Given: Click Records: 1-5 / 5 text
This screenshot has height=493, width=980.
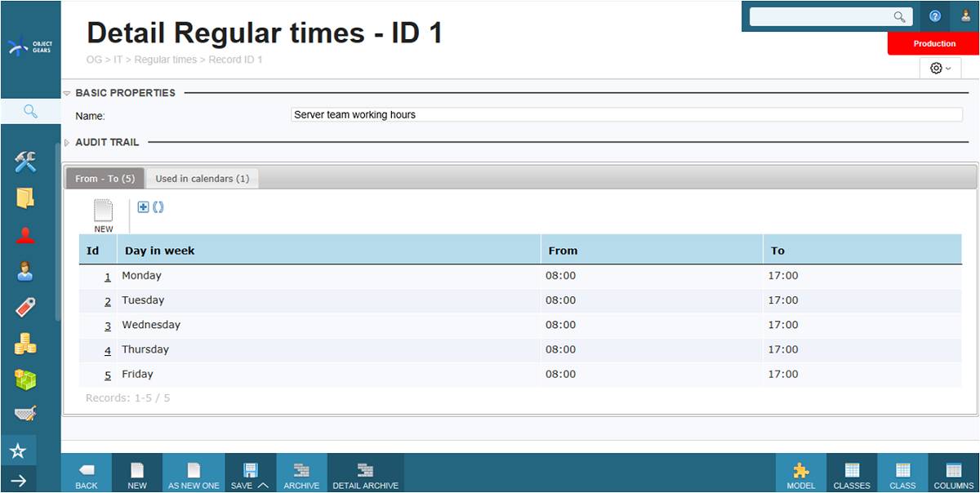Looking at the screenshot, I should pos(128,398).
